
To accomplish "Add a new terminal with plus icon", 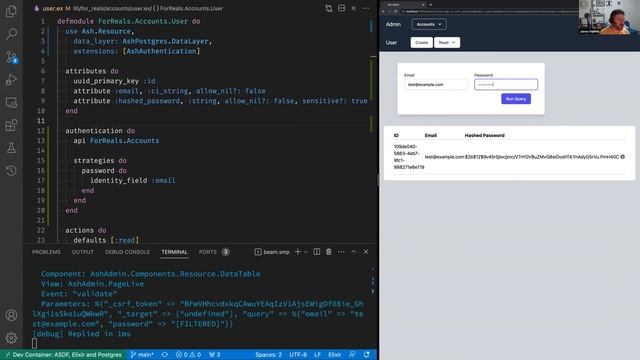I will 298,252.
